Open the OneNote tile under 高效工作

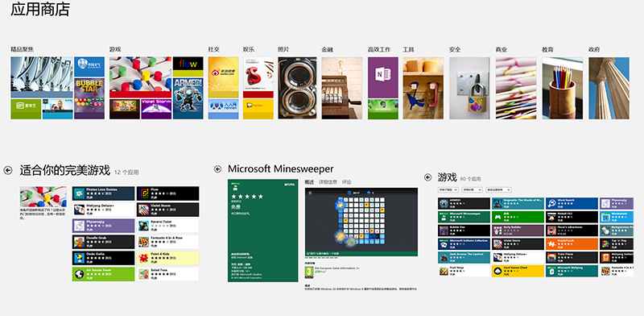[383, 77]
